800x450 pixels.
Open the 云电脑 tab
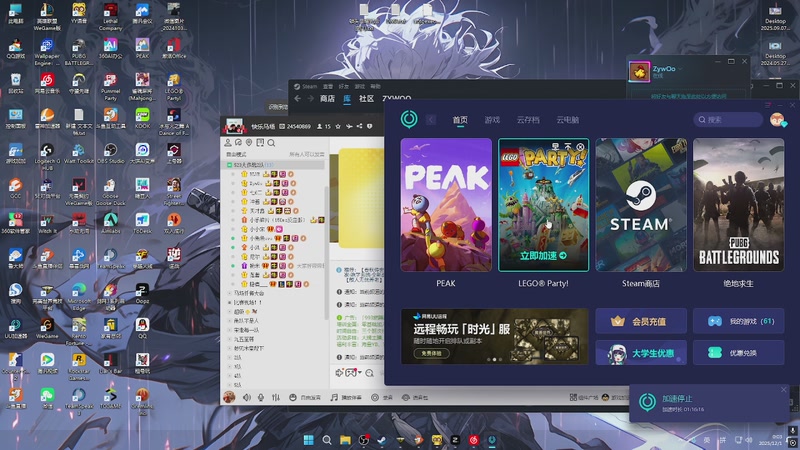pyautogui.click(x=567, y=120)
